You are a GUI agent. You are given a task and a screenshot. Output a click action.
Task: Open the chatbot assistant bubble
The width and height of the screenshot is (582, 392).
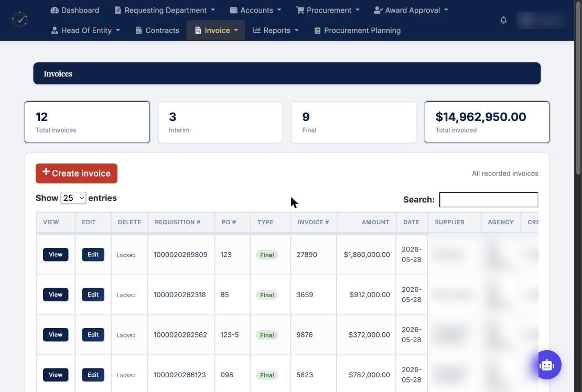pos(547,365)
